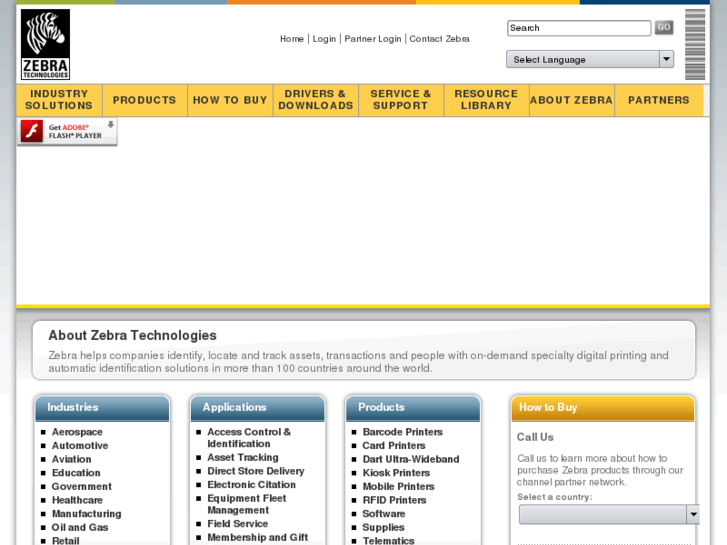
Task: Open the Dart Ultra-Wideband link
Action: 411,459
